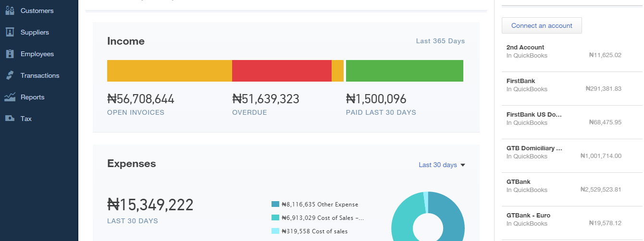Click the Expenses card heading
The image size is (644, 241).
click(132, 164)
